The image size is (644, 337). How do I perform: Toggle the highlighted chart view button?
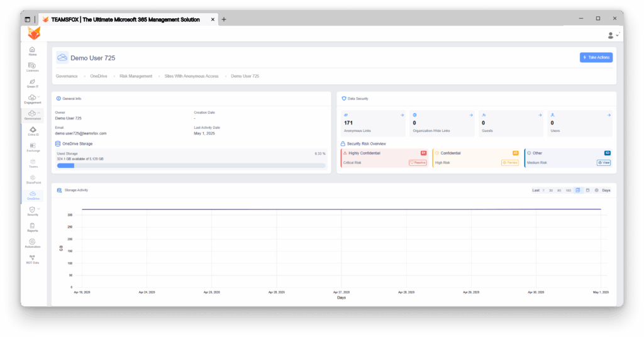click(578, 190)
